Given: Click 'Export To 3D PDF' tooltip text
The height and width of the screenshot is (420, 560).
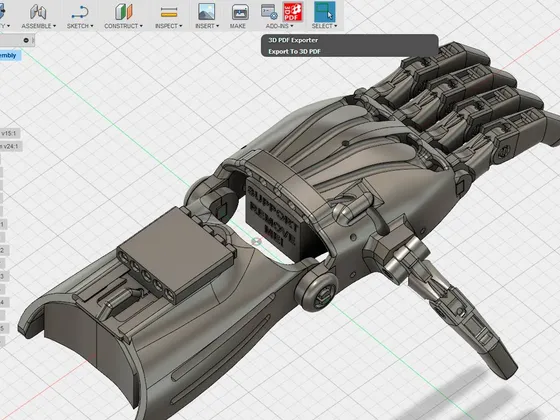Looking at the screenshot, I should [294, 51].
